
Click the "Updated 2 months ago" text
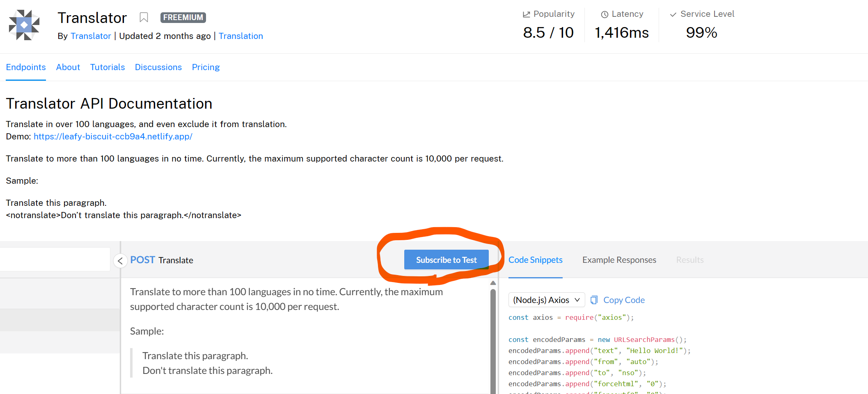165,36
